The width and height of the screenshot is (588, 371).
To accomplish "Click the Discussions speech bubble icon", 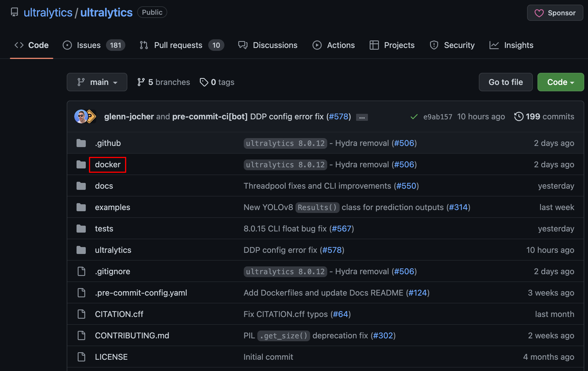I will click(x=243, y=45).
